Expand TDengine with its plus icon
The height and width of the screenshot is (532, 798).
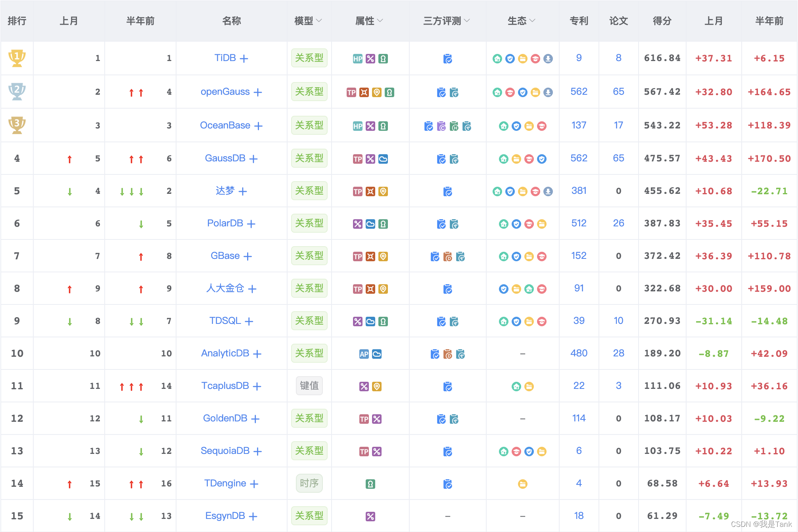click(254, 484)
